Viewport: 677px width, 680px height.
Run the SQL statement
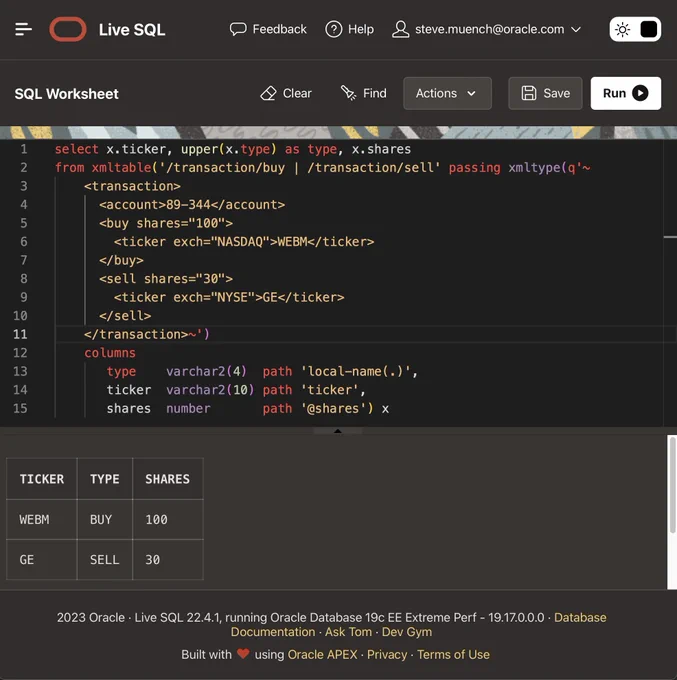[x=625, y=93]
